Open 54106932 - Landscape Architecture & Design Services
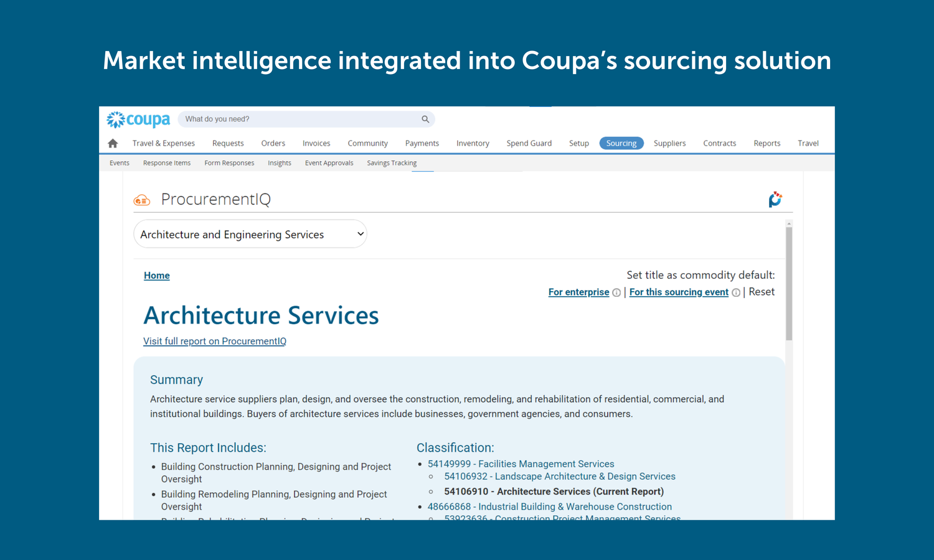This screenshot has height=560, width=934. (560, 477)
